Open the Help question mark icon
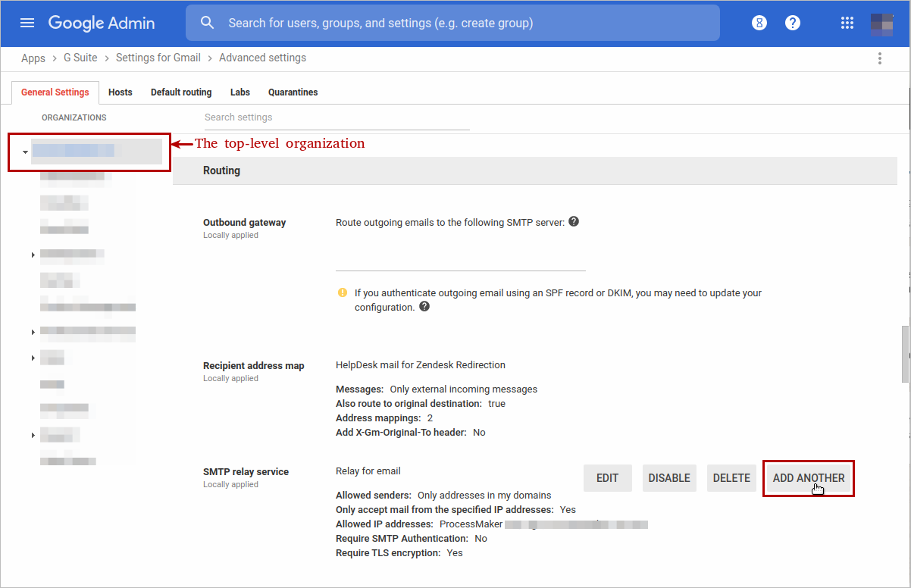911x588 pixels. (x=793, y=23)
